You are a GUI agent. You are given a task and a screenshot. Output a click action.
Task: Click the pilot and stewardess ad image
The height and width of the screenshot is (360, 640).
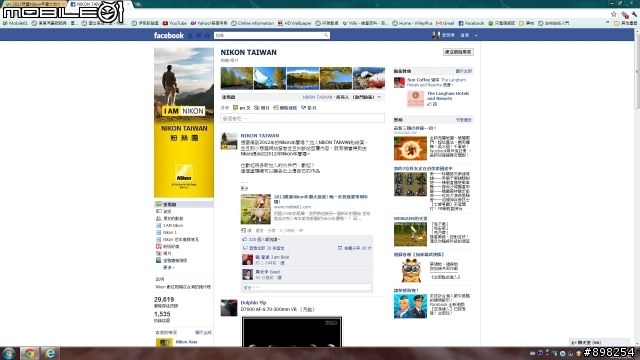pyautogui.click(x=410, y=306)
